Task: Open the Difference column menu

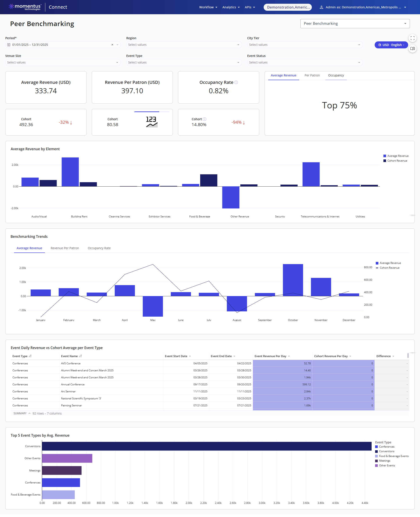Action: [x=393, y=356]
